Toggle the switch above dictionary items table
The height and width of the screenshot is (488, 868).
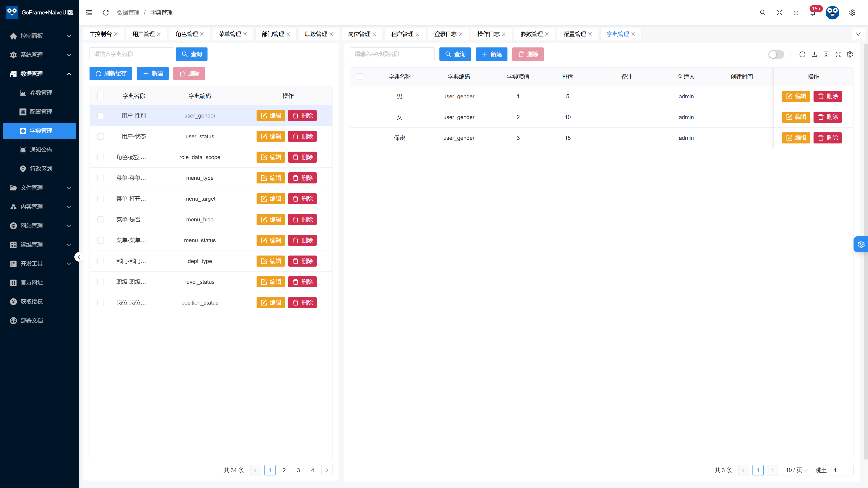776,54
